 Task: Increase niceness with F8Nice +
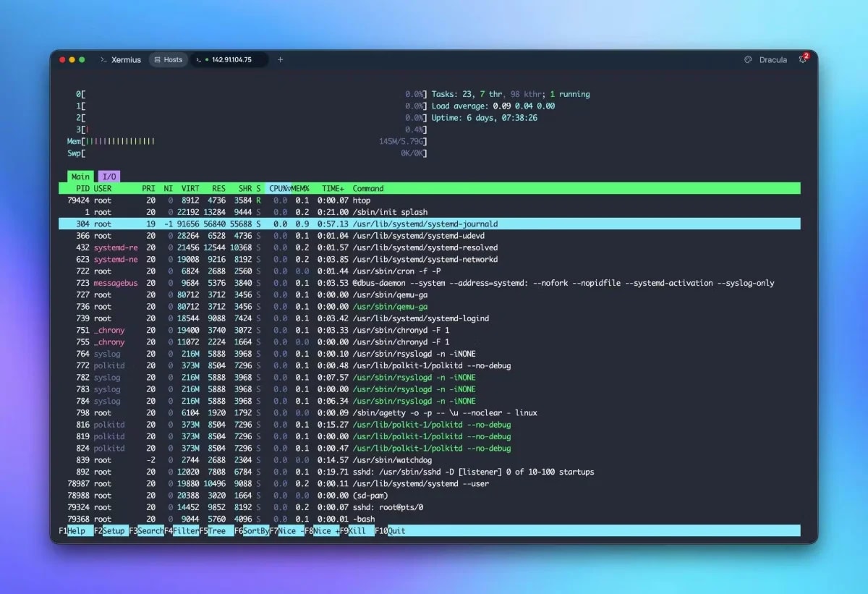click(321, 530)
